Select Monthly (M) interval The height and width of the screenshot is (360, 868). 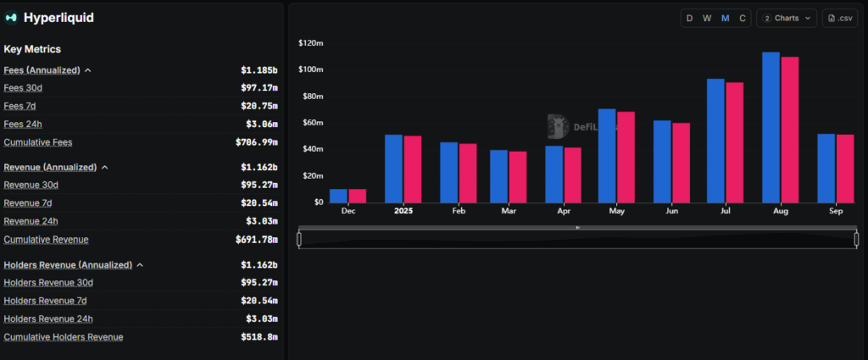[726, 19]
